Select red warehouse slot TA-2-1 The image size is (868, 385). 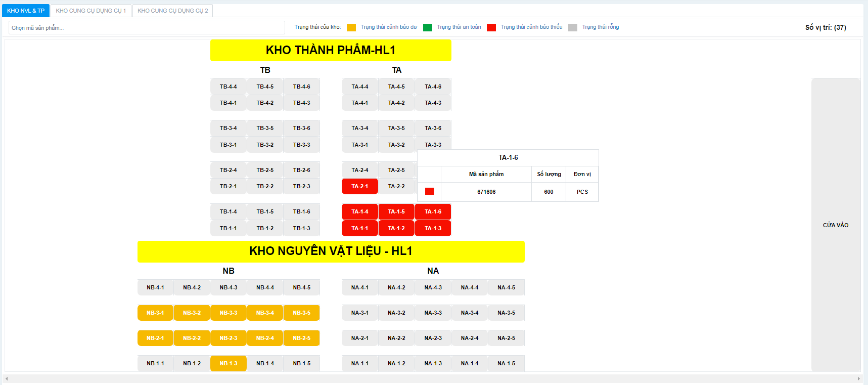(x=360, y=186)
